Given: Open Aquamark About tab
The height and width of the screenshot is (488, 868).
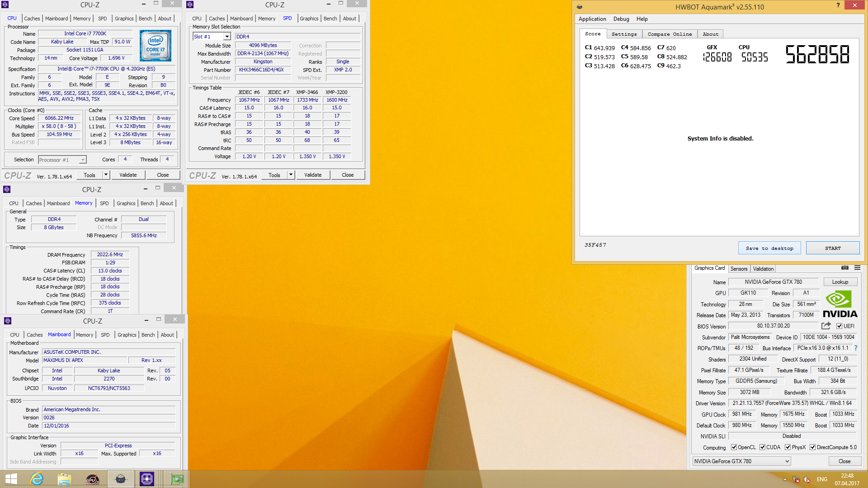Looking at the screenshot, I should (x=710, y=34).
